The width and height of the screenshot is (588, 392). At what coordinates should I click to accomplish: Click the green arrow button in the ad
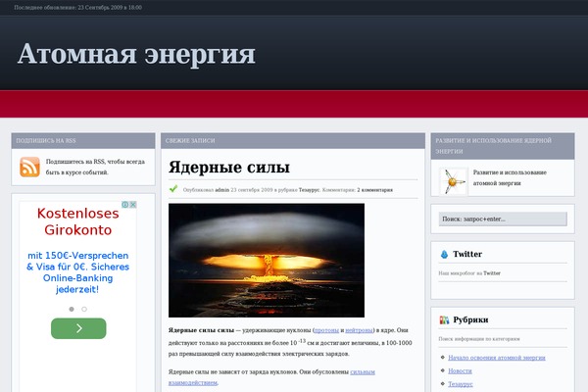tap(78, 328)
